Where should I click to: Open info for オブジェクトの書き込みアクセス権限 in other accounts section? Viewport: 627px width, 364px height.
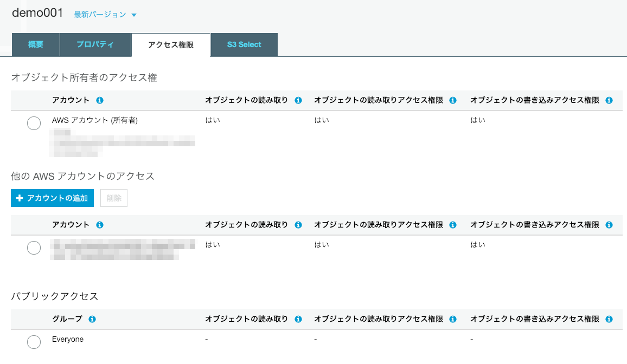(x=609, y=225)
